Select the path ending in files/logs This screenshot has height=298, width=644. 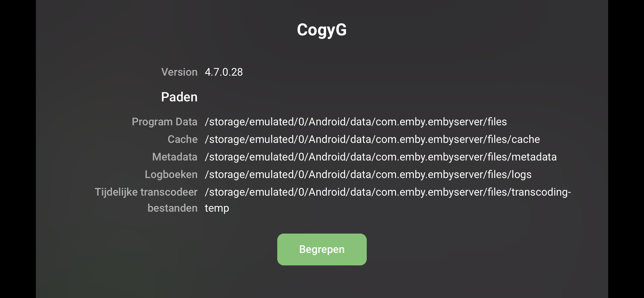368,174
